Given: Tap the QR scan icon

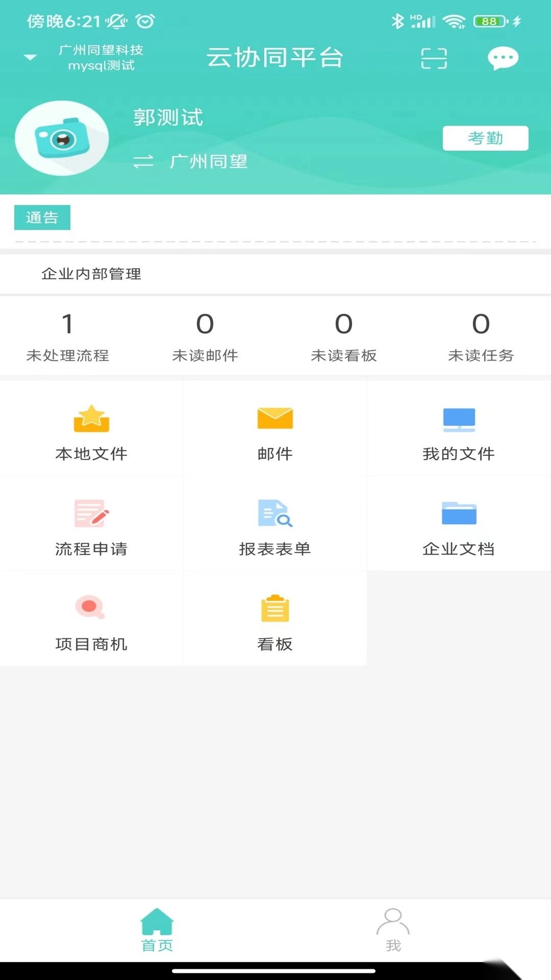Looking at the screenshot, I should click(434, 58).
